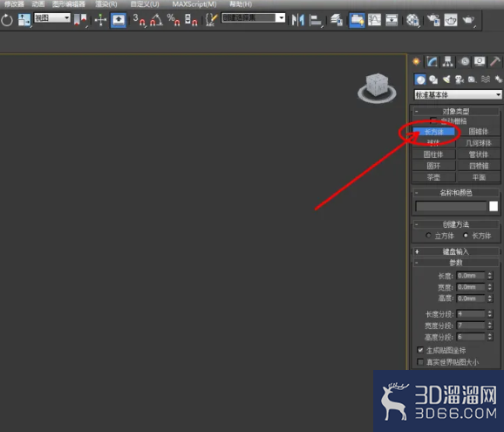Toggle the Spinner Snap icon
Screen dimensions: 504x432
point(191,20)
